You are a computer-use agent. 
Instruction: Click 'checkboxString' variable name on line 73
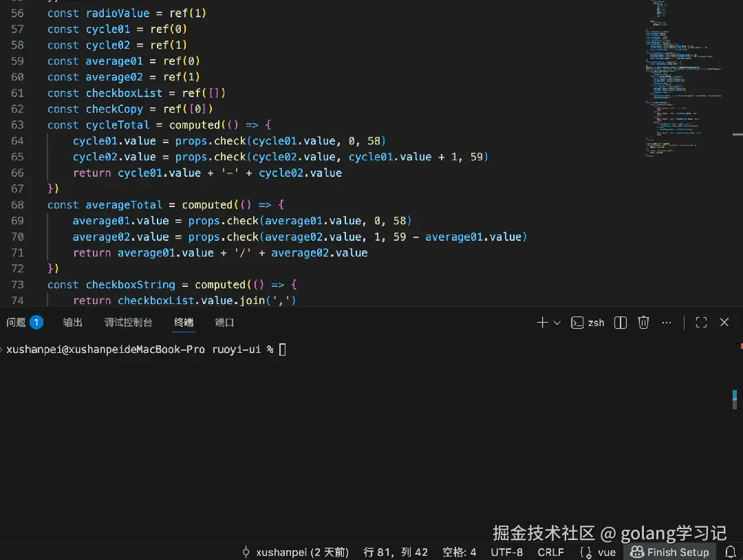pyautogui.click(x=130, y=285)
